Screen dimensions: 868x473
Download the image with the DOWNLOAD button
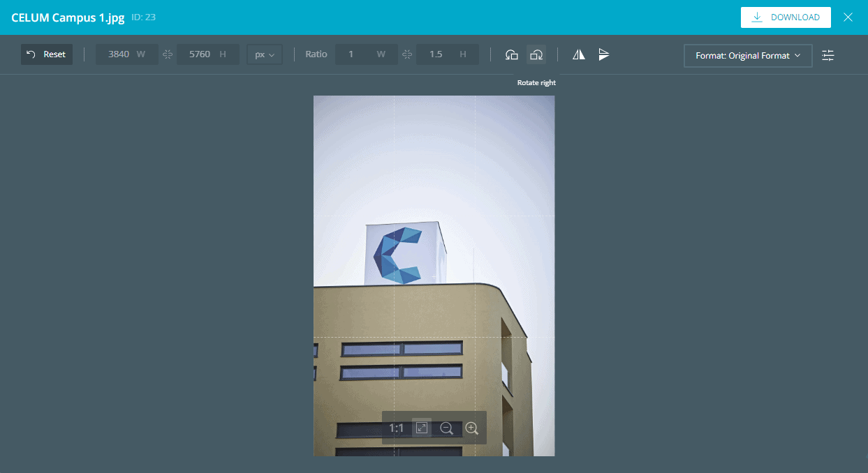(786, 17)
